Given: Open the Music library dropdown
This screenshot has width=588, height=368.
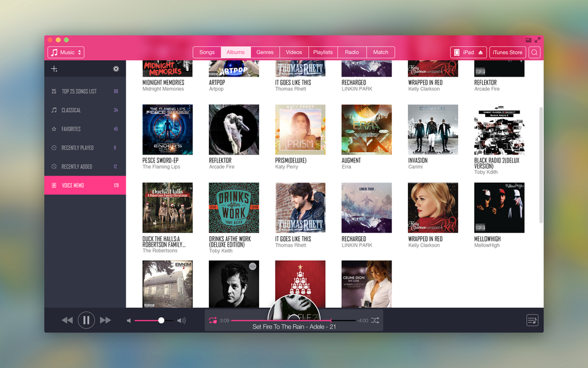Looking at the screenshot, I should coord(66,53).
